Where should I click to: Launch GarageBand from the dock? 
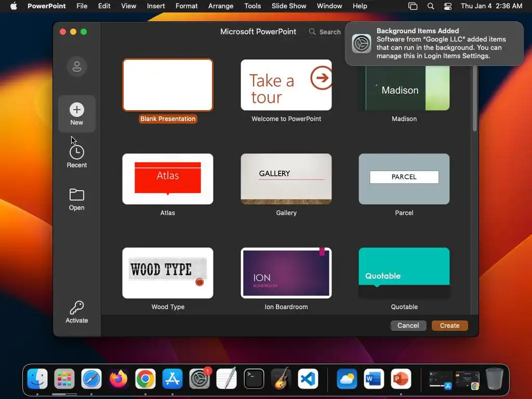281,379
